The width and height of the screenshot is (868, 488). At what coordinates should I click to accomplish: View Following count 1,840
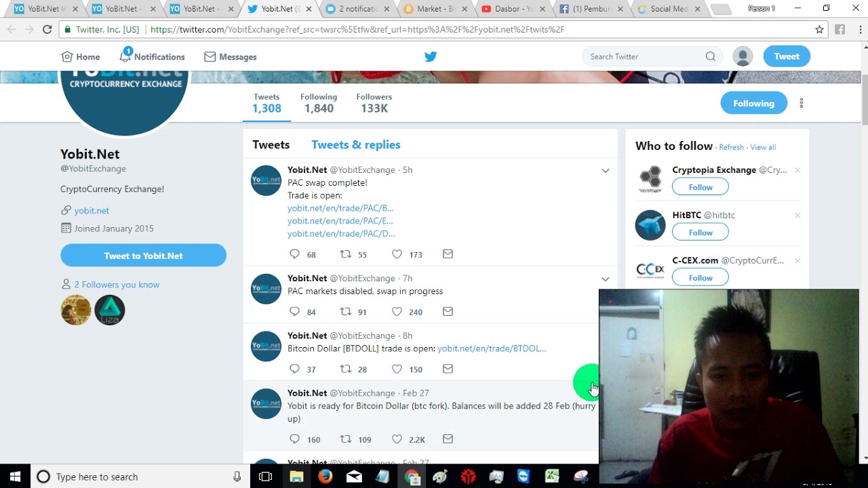click(319, 103)
